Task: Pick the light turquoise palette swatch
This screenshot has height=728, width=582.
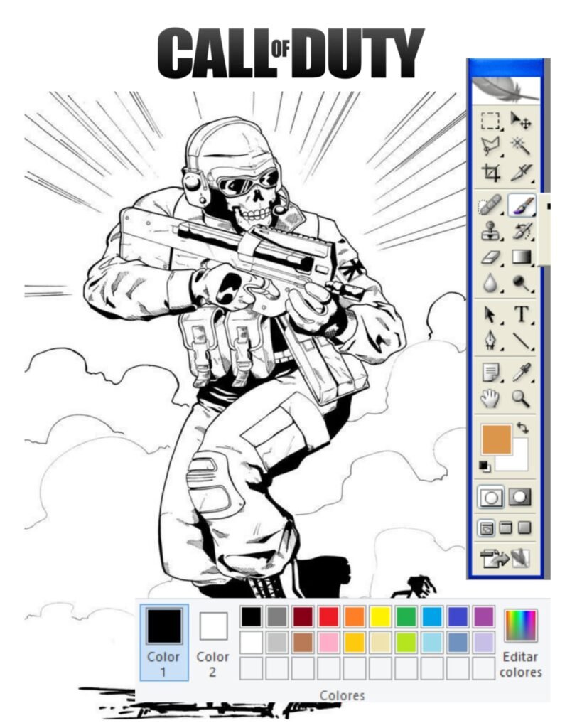Action: pyautogui.click(x=432, y=643)
